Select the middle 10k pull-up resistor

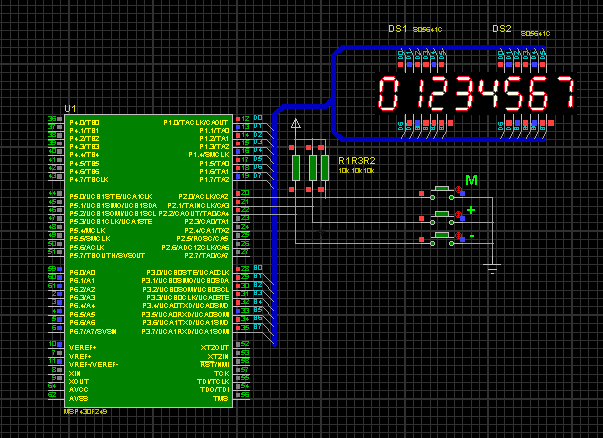311,168
